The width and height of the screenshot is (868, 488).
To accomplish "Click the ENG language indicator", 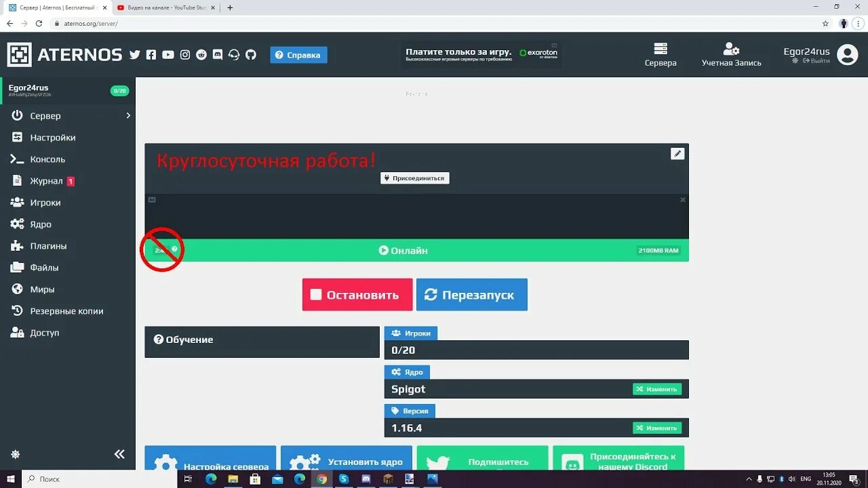I will click(806, 479).
